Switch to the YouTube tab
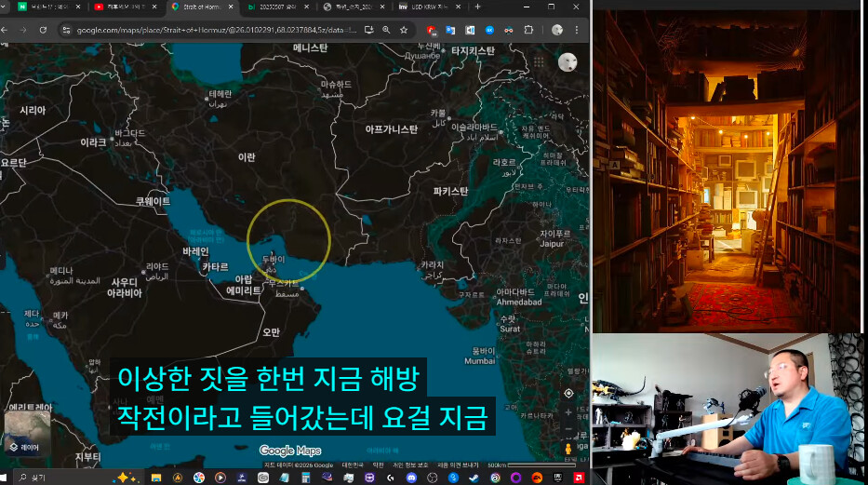Screen dimensions: 868x485 [x=125, y=7]
